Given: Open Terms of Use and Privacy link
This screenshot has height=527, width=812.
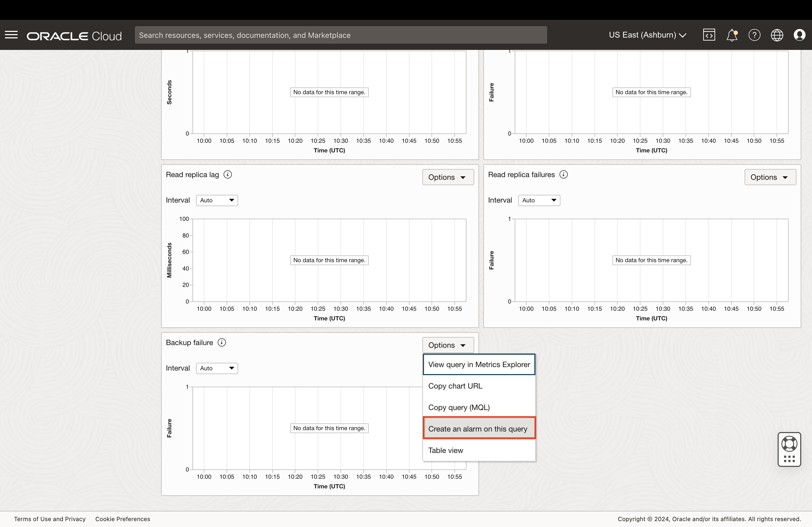Looking at the screenshot, I should (50, 519).
